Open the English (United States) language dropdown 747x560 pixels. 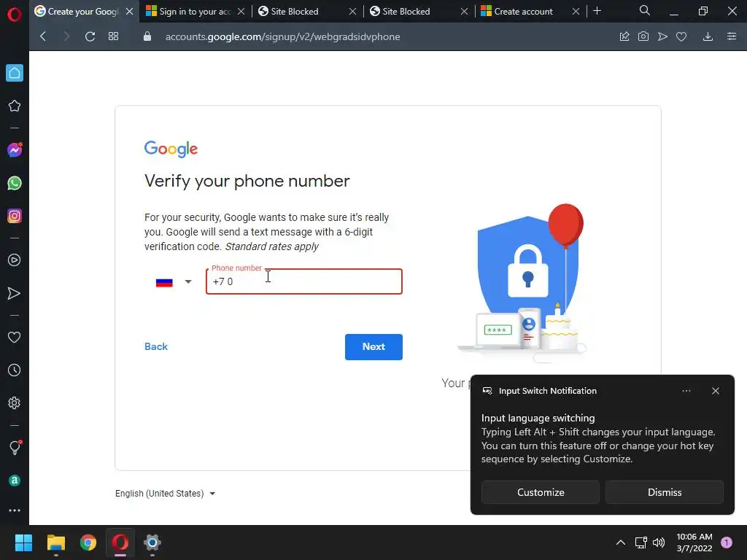click(166, 494)
